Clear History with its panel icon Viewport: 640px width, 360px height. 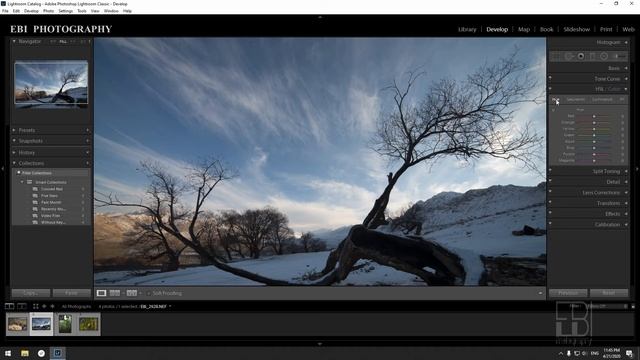tap(87, 153)
